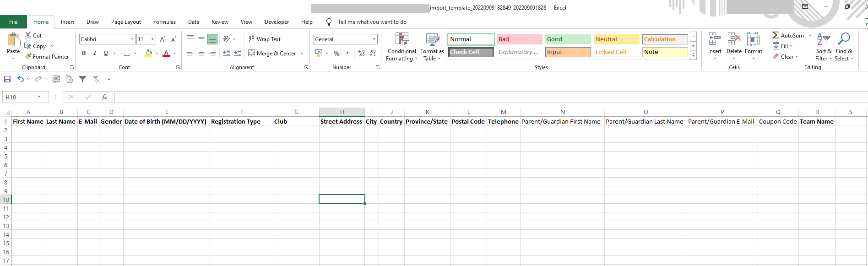Save the workbook from Quick Access Toolbar
The image size is (868, 266).
(7, 79)
